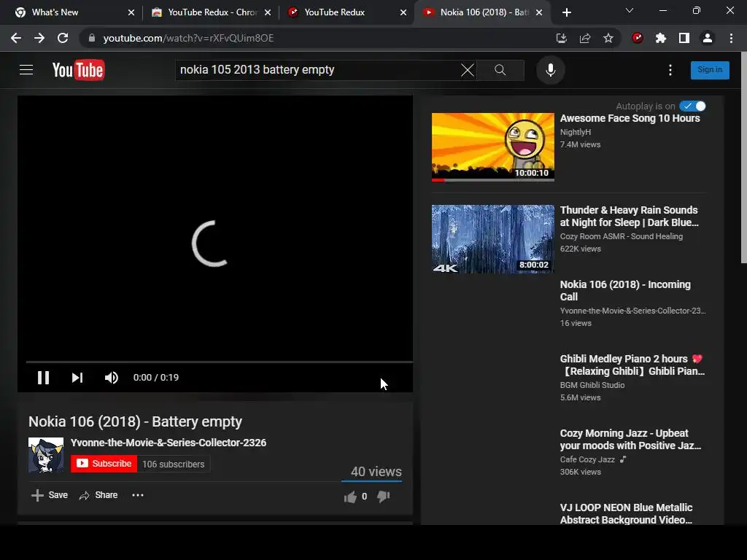747x560 pixels.
Task: Go back to the previous page in Chrome
Action: tap(16, 38)
